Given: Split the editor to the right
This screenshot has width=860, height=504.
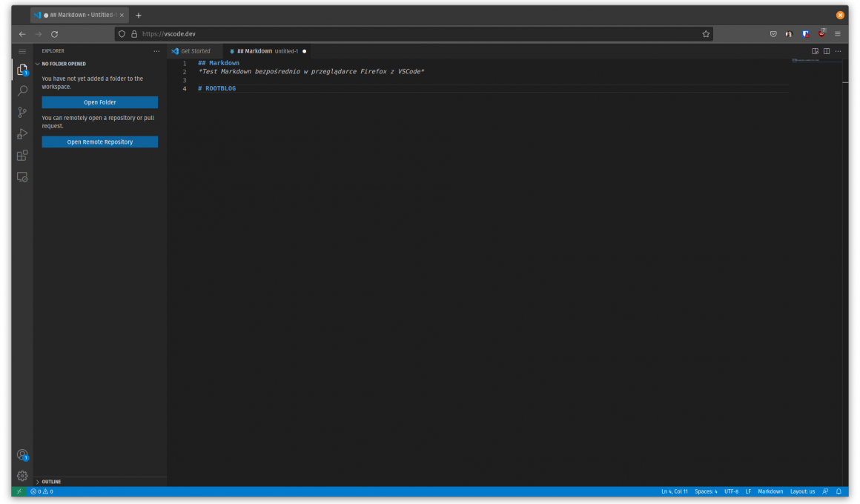Looking at the screenshot, I should point(826,51).
